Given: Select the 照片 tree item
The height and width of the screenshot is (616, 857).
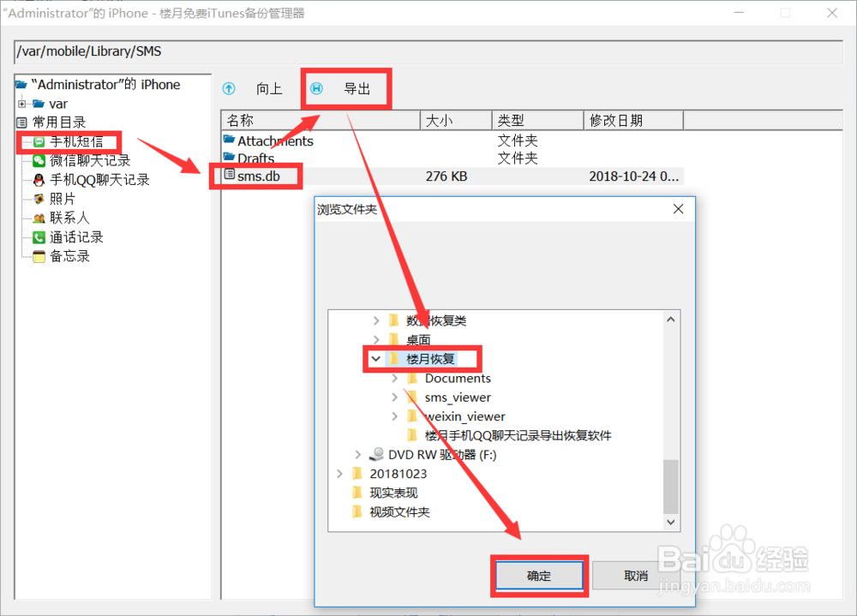Looking at the screenshot, I should 63,199.
